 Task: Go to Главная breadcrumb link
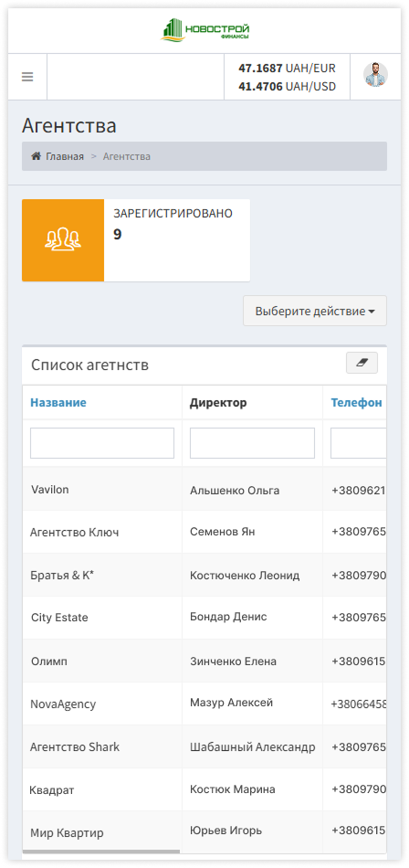click(x=65, y=156)
